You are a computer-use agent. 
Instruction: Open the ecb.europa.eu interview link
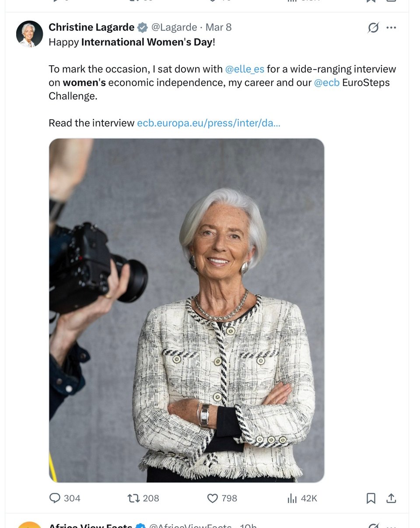[x=209, y=123]
